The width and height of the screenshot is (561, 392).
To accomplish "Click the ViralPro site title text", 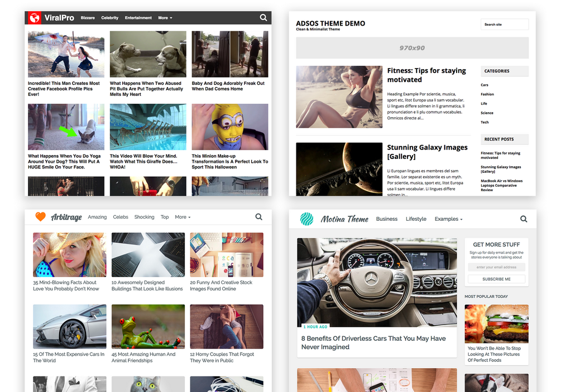I will point(59,17).
